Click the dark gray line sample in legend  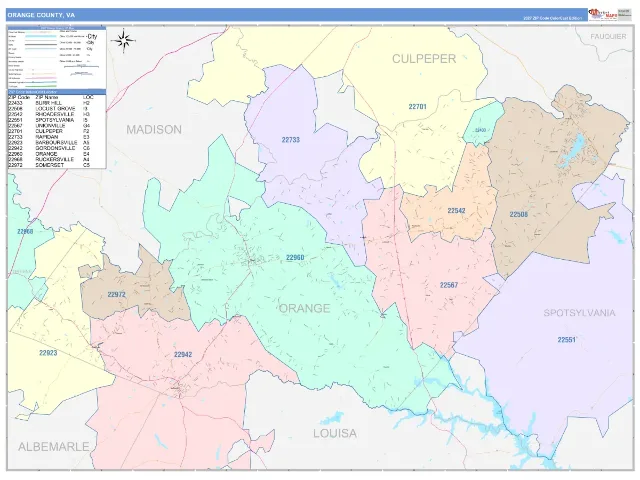click(x=41, y=44)
